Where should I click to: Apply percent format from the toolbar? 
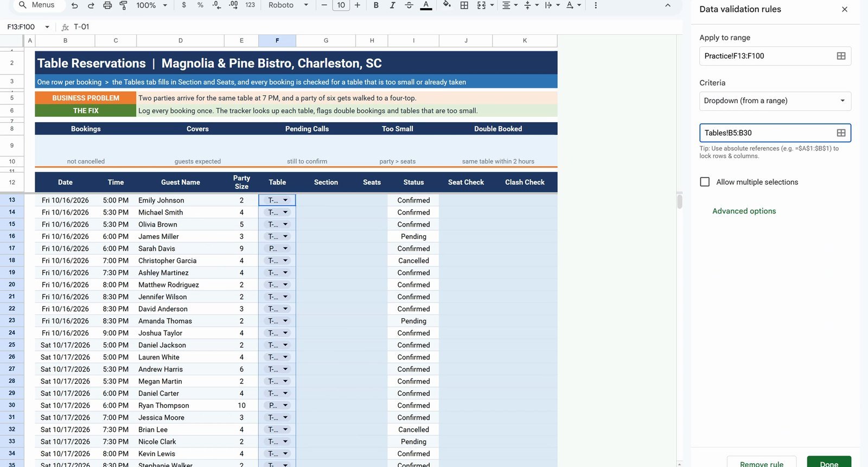[x=200, y=5]
